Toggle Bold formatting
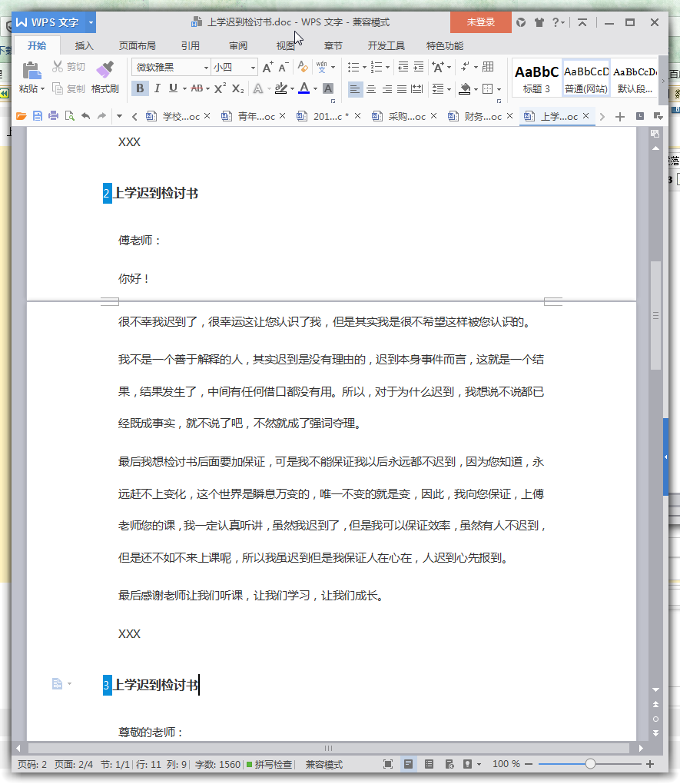This screenshot has height=784, width=680. [x=140, y=88]
